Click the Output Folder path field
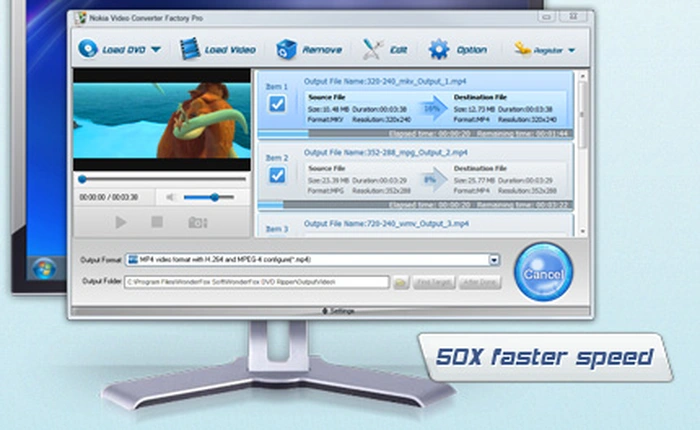The width and height of the screenshot is (700, 430). (257, 282)
